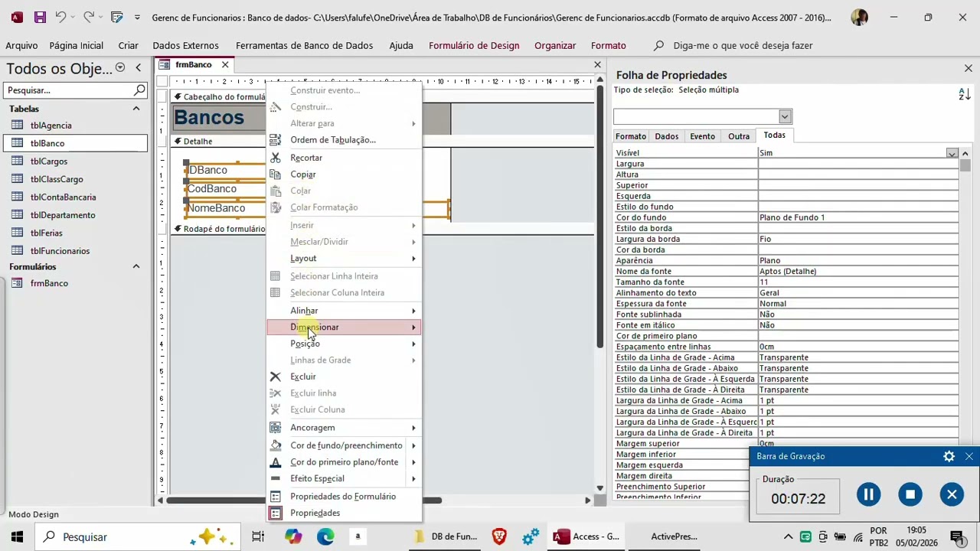The width and height of the screenshot is (980, 551).
Task: Open the Visível property dropdown arrow
Action: tap(952, 153)
